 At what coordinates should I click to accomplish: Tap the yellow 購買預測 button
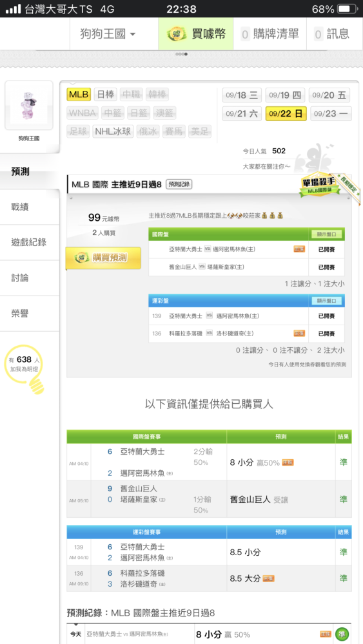point(103,258)
